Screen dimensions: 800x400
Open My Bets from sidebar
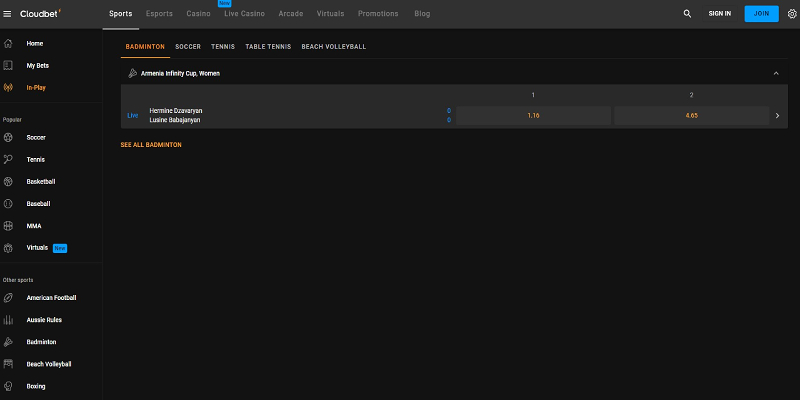(x=9, y=66)
